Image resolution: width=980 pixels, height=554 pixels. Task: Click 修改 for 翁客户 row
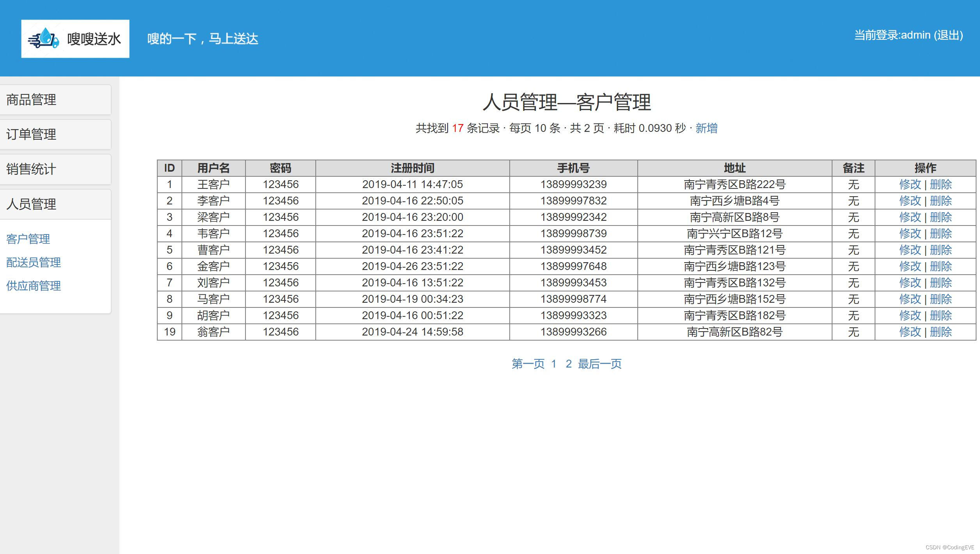pyautogui.click(x=910, y=332)
